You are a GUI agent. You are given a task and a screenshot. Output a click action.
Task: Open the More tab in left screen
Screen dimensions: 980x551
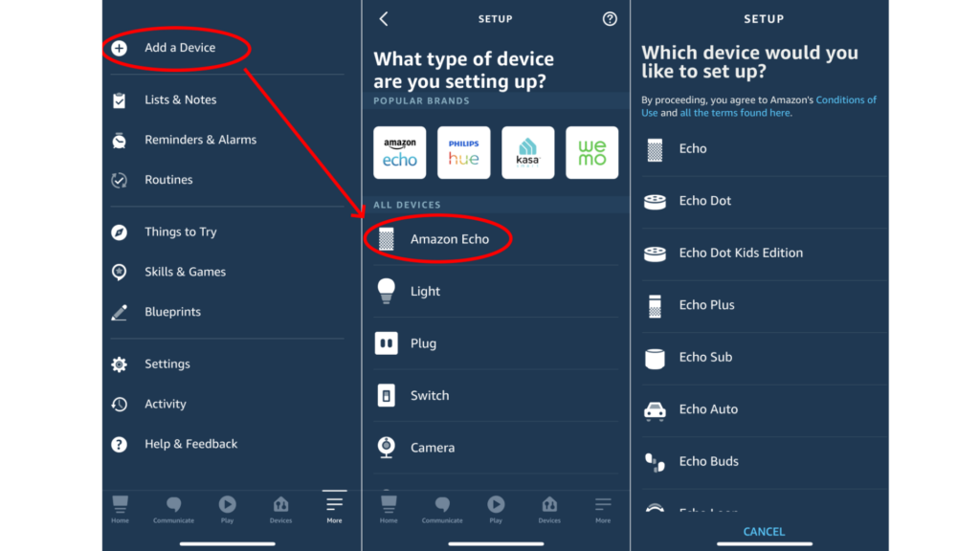[334, 509]
